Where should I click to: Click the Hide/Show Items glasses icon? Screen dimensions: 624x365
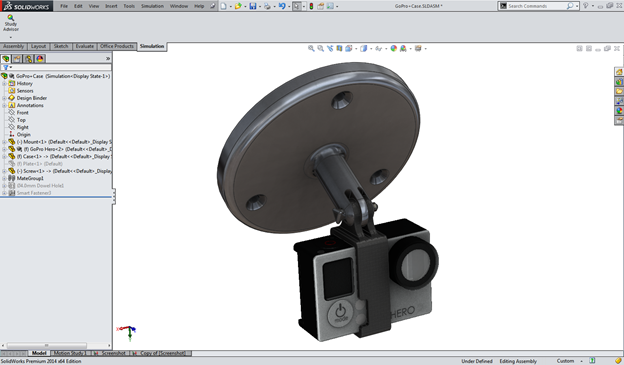coord(378,49)
